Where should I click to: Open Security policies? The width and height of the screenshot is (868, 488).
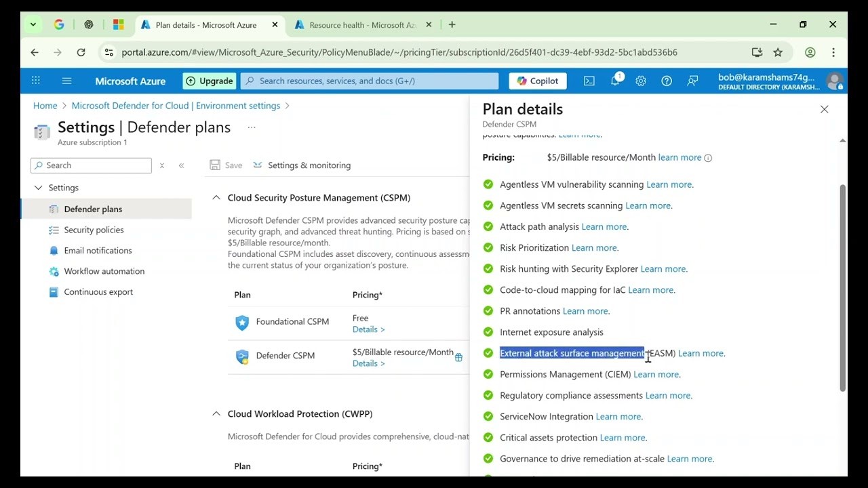tap(94, 230)
